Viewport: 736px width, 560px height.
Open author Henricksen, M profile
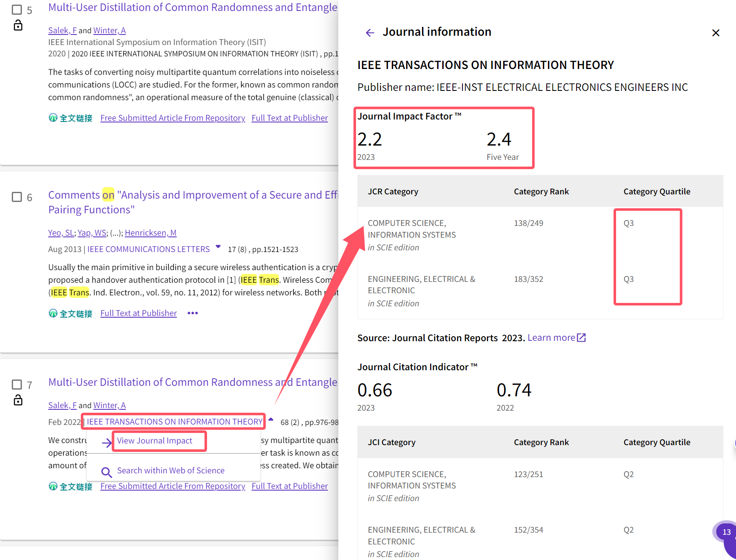tap(151, 233)
